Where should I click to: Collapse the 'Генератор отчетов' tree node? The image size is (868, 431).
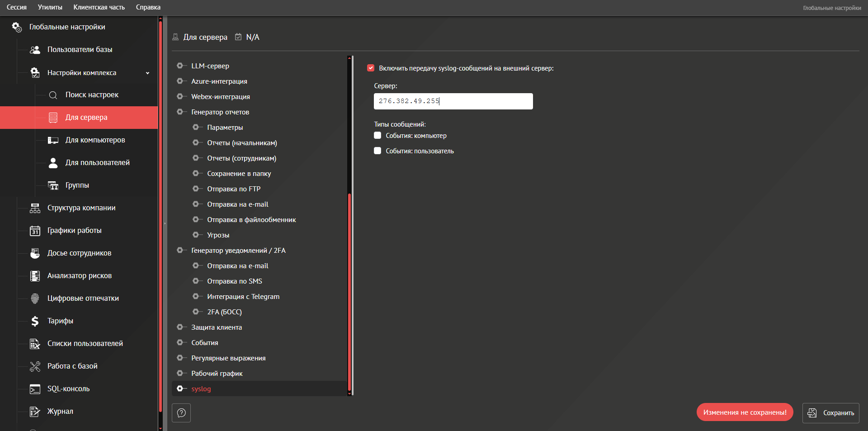tap(180, 112)
